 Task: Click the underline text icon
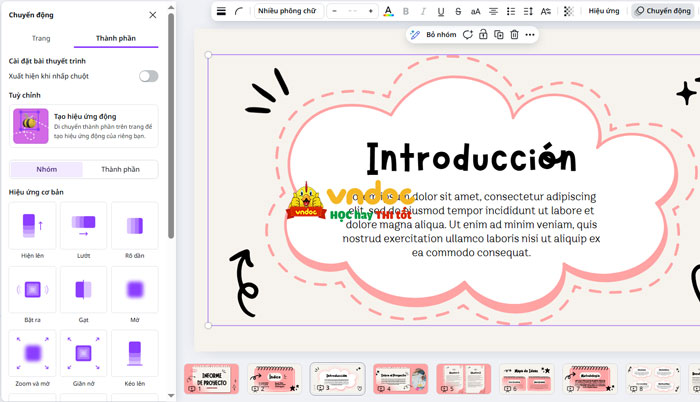coord(441,11)
